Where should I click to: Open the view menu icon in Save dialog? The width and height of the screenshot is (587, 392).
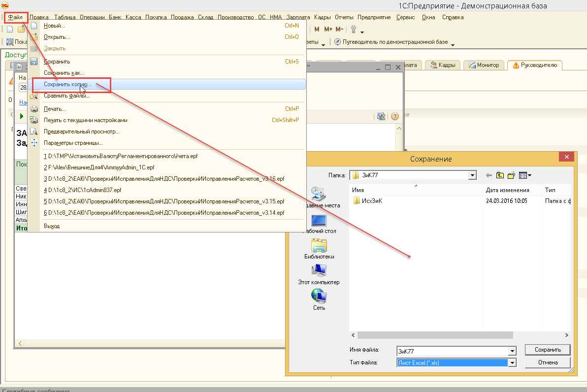pos(525,175)
